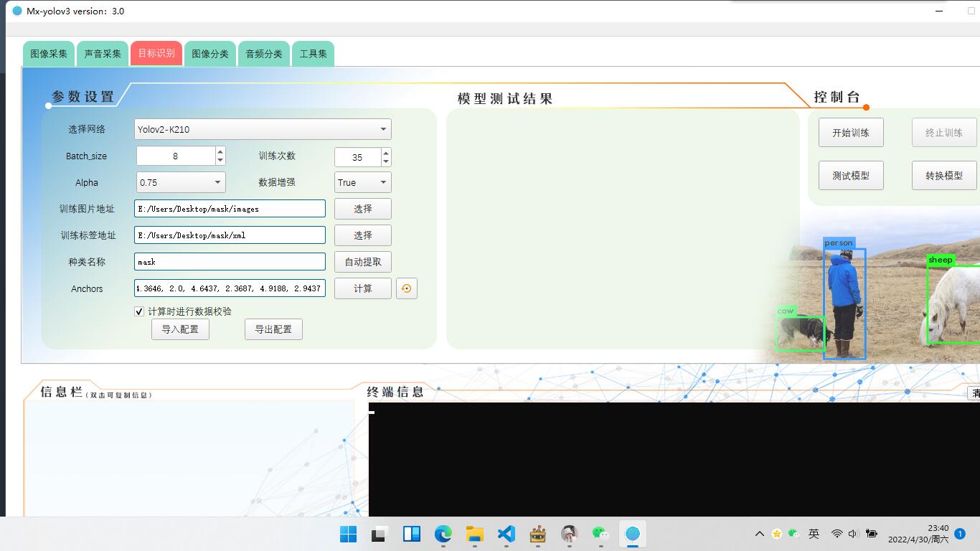Open the Widgets taskbar icon

point(411,534)
